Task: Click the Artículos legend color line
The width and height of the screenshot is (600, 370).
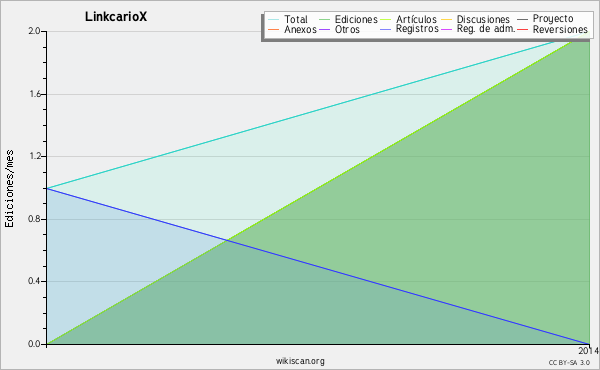Action: click(x=385, y=19)
